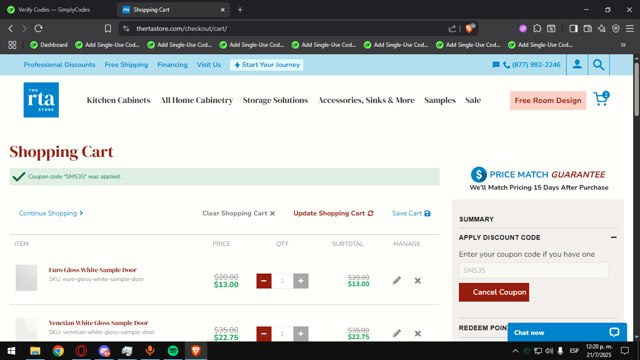Increase quantity of Euro Gloss White Sample Door

point(301,281)
